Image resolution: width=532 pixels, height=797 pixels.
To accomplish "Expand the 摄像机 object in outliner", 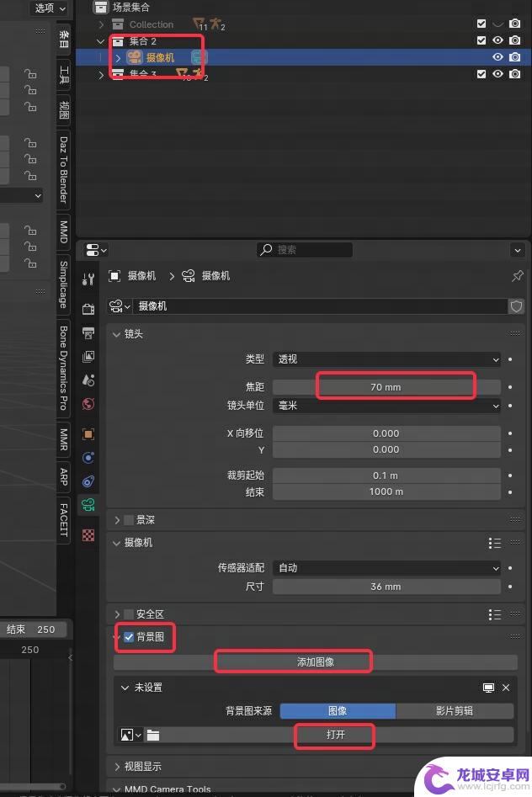I will point(118,57).
